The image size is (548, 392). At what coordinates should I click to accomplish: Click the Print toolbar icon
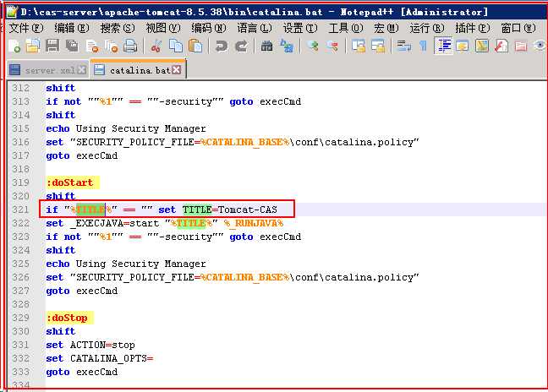(x=129, y=46)
